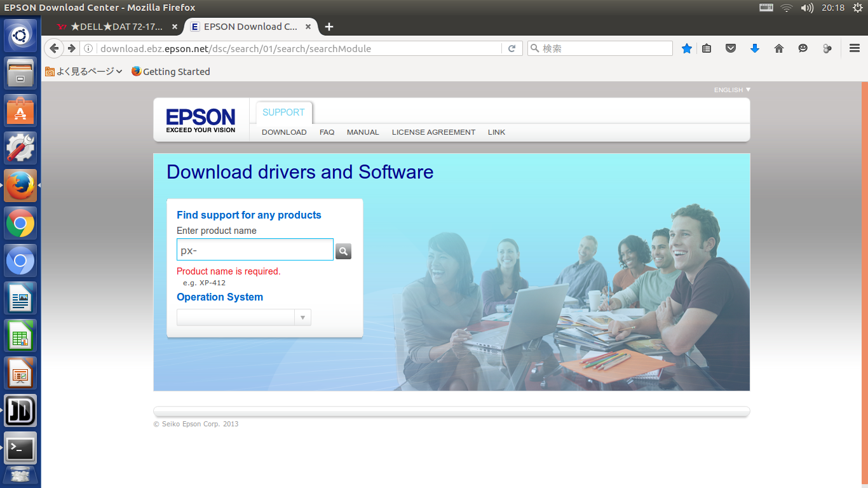Click '© Seiko Epson Corp. 2013' footer text
Image resolution: width=868 pixels, height=488 pixels.
196,424
